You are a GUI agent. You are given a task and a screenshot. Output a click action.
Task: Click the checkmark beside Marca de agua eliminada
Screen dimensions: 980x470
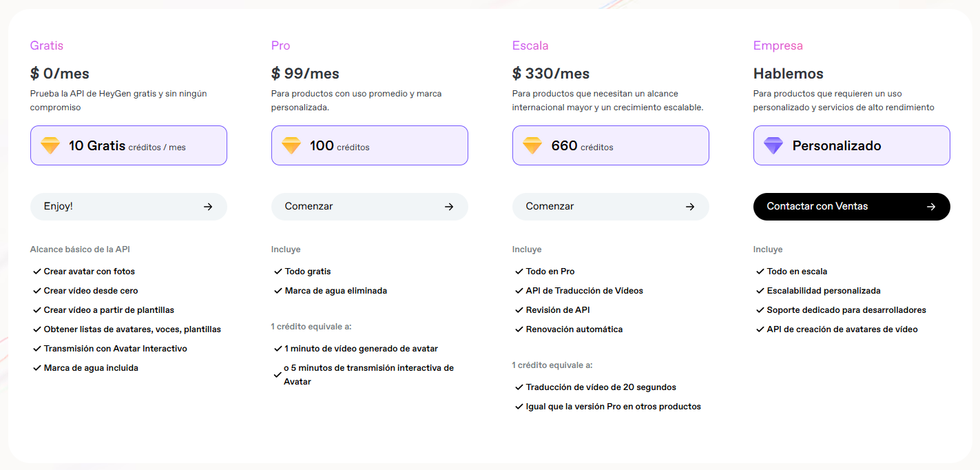click(278, 291)
